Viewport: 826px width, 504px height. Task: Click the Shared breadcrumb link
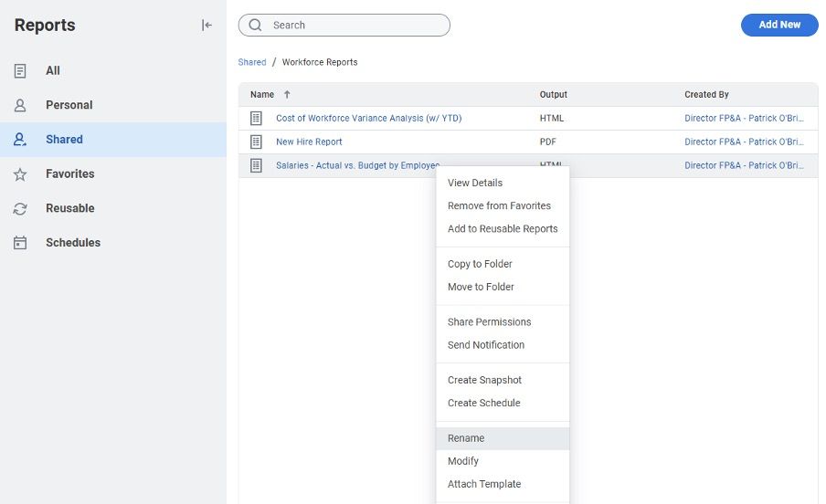coord(252,62)
